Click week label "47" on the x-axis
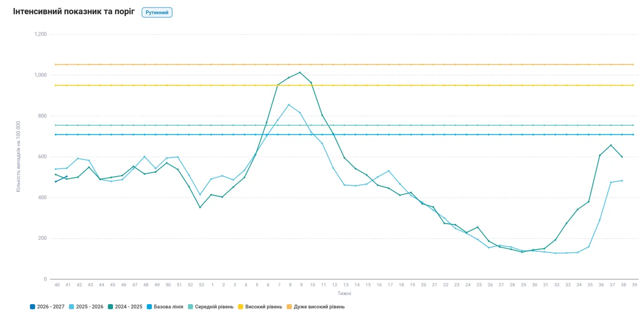The width and height of the screenshot is (644, 319). (134, 285)
